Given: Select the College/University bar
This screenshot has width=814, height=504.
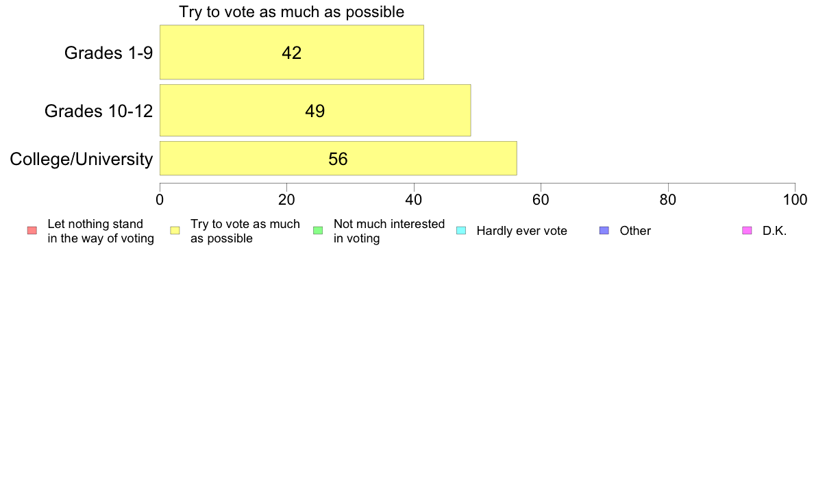Looking at the screenshot, I should pyautogui.click(x=338, y=158).
